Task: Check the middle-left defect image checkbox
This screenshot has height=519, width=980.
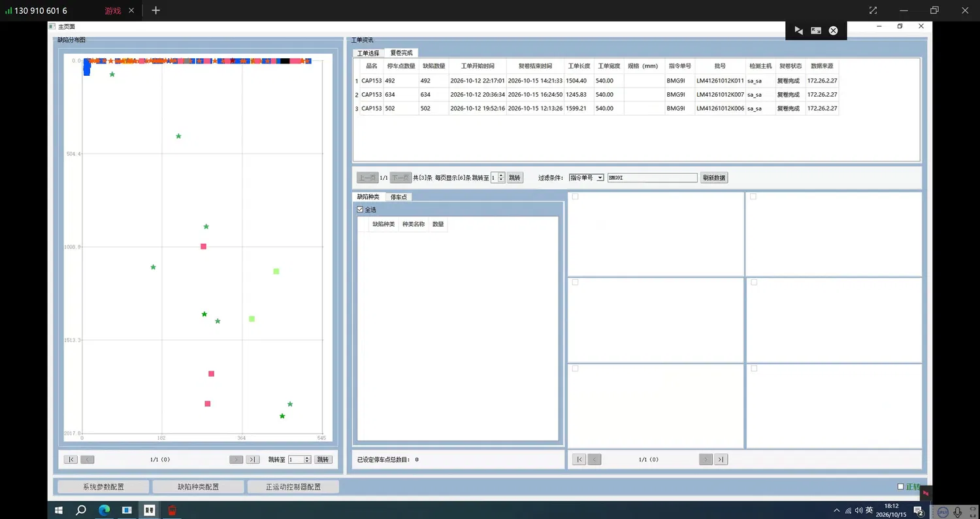Action: click(x=575, y=282)
